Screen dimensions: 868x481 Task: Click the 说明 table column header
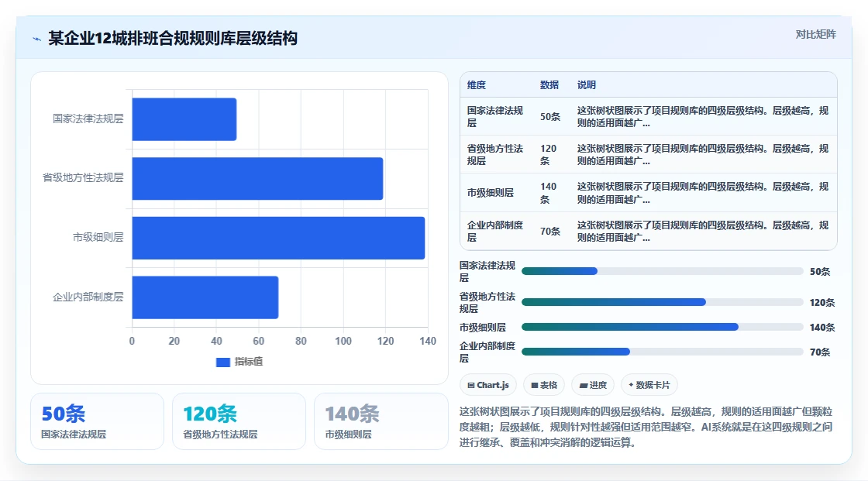point(586,84)
